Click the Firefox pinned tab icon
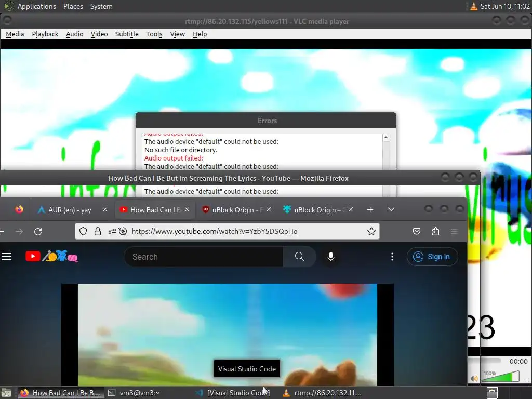The width and height of the screenshot is (532, 399). (x=19, y=210)
